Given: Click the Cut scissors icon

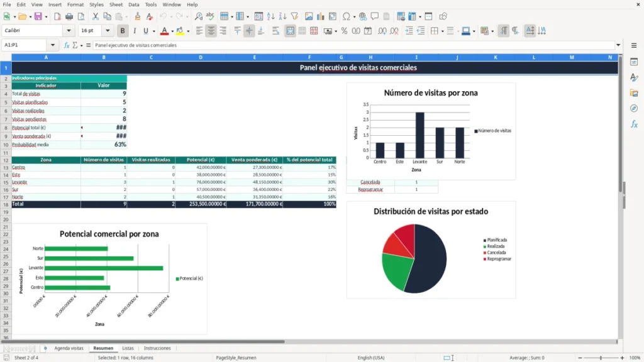Looking at the screenshot, I should tap(96, 16).
